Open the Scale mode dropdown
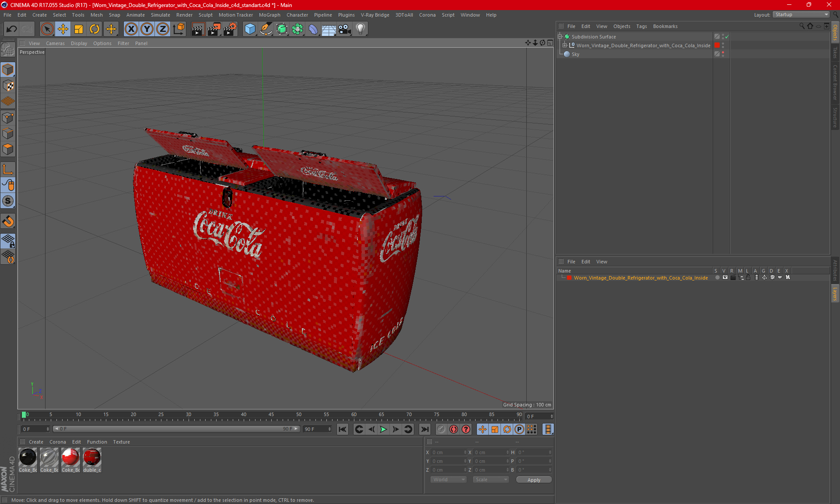Image resolution: width=840 pixels, height=504 pixels. click(x=491, y=479)
